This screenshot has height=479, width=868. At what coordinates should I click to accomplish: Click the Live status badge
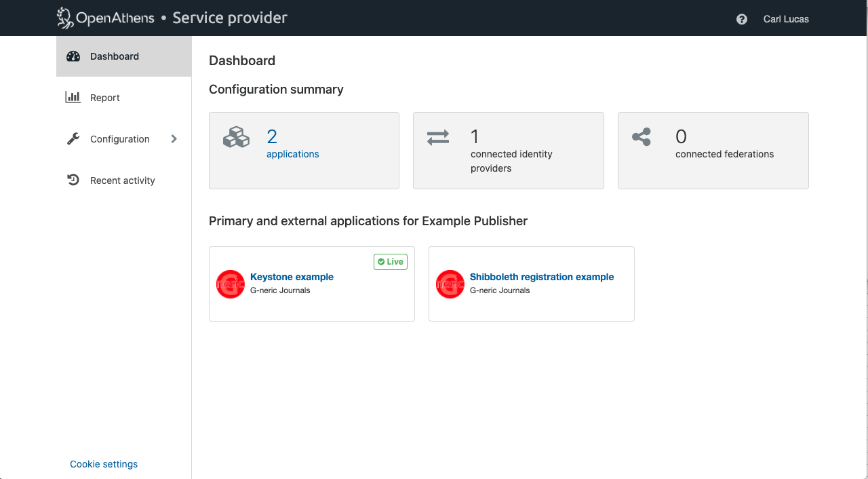pyautogui.click(x=391, y=262)
